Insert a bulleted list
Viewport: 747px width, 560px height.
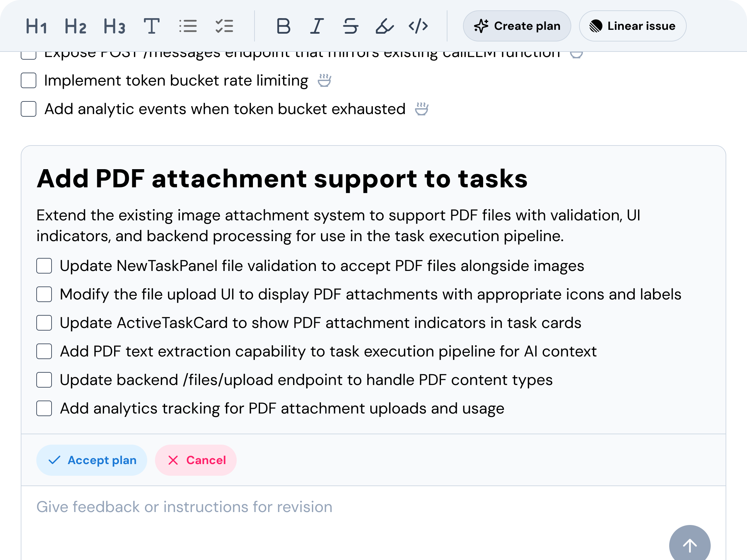pos(188,26)
